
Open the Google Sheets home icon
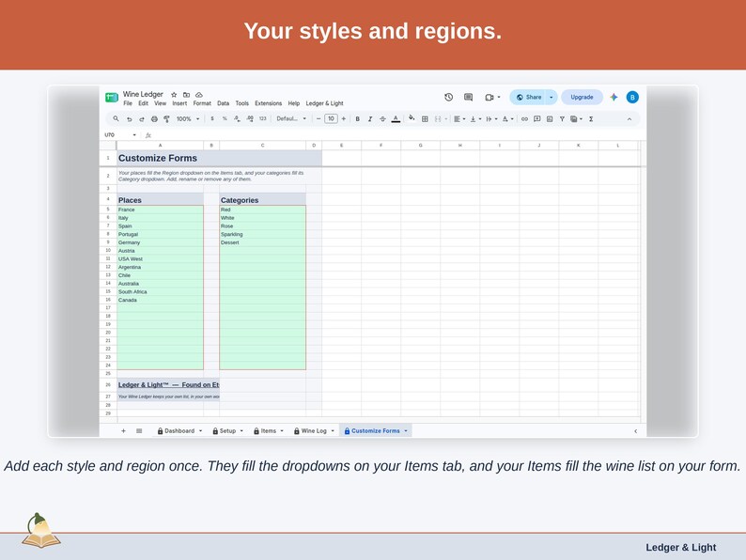click(x=111, y=97)
